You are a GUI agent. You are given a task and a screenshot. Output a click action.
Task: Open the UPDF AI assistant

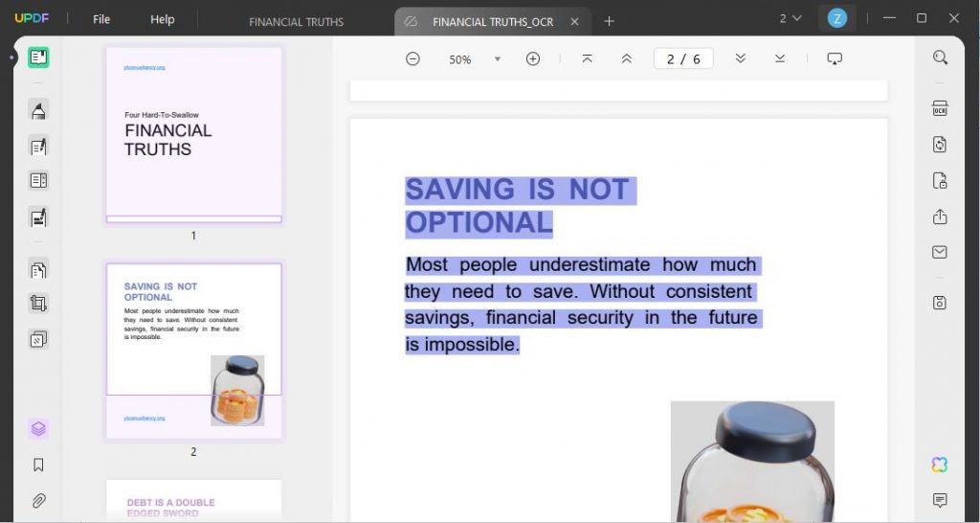click(x=940, y=465)
